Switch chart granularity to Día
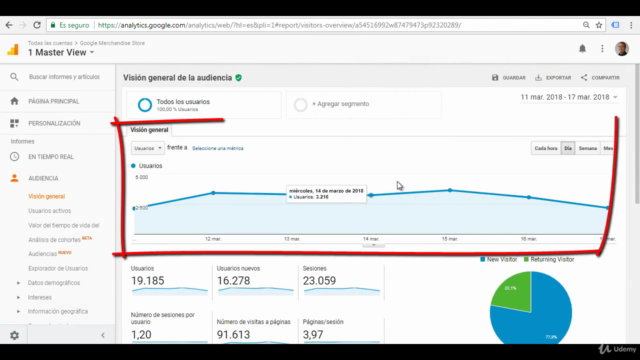 click(x=568, y=148)
